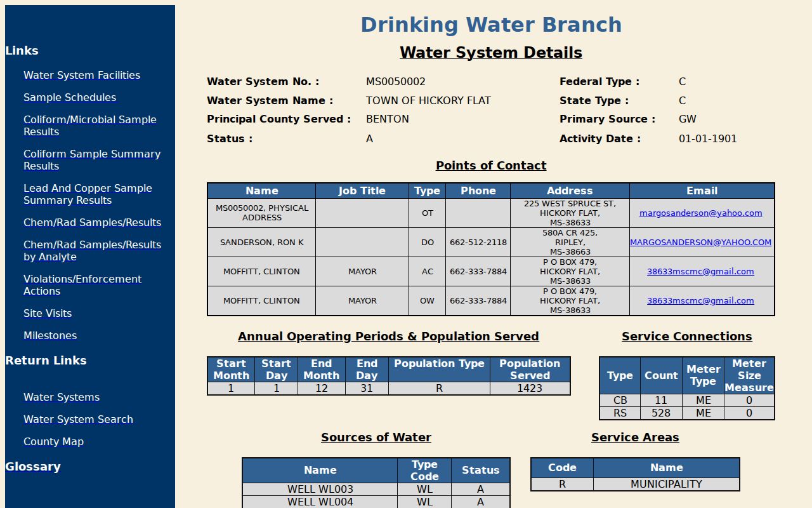View Violations/Enforcement Actions

tap(82, 285)
